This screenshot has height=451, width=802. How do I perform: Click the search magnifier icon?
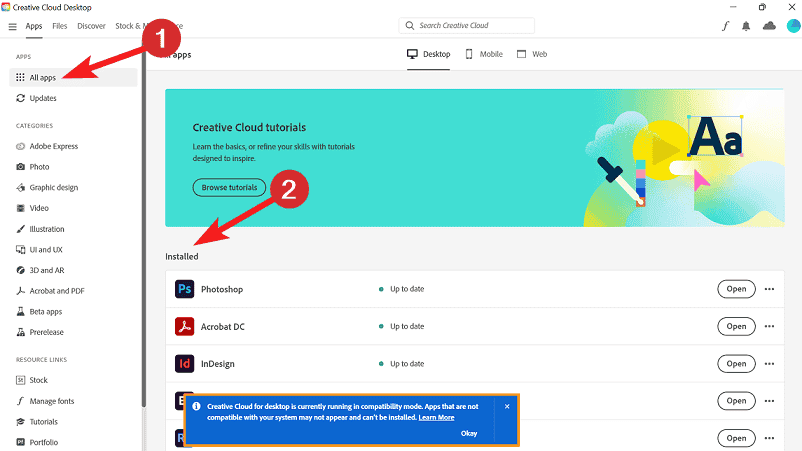click(x=410, y=26)
